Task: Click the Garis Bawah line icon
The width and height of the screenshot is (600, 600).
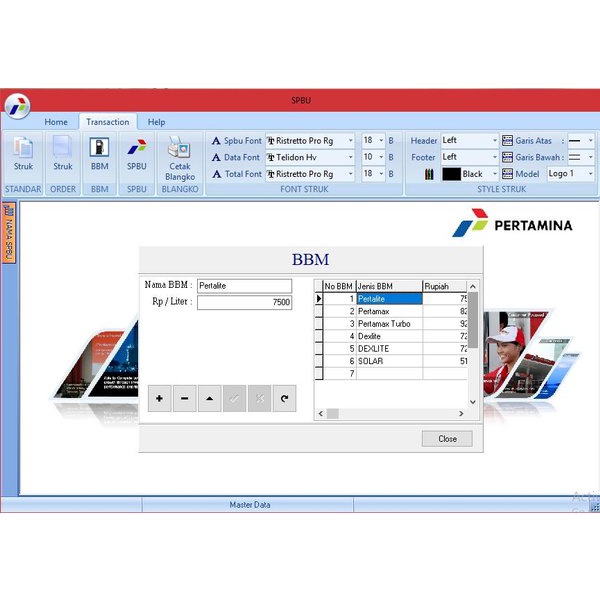Action: click(507, 157)
